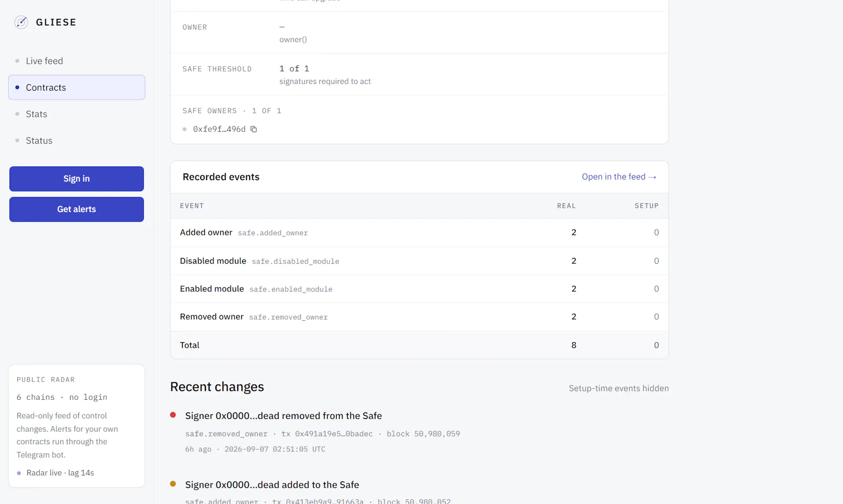Click the GLIESE brand name

(56, 22)
